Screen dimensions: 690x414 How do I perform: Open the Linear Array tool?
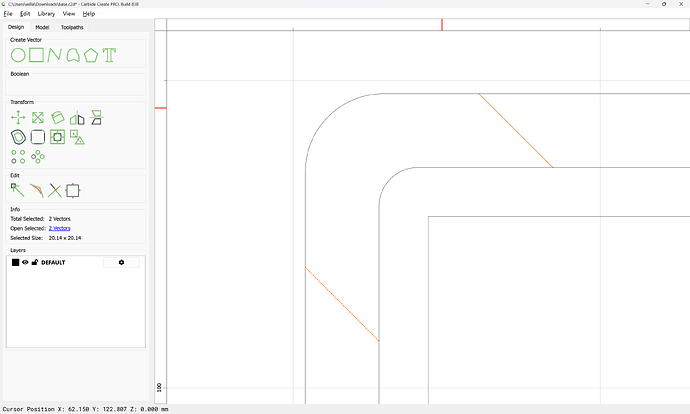[18, 156]
